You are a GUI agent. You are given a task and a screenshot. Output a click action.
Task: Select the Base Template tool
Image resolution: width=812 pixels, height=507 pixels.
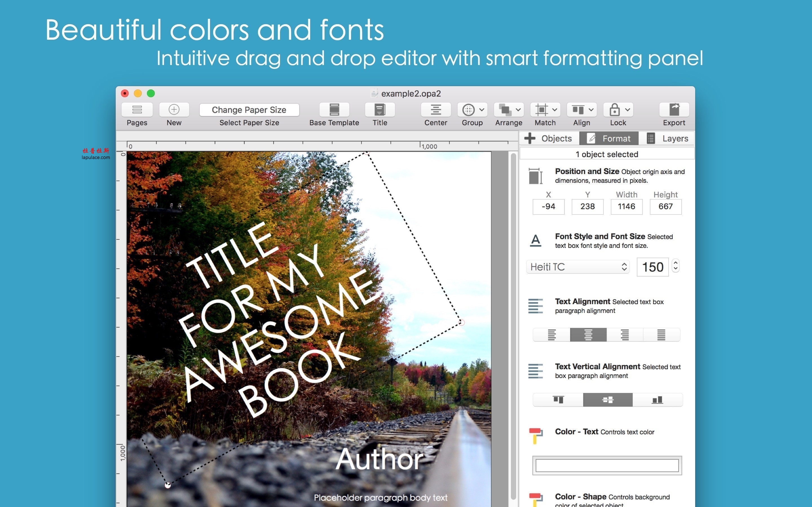[x=334, y=110]
